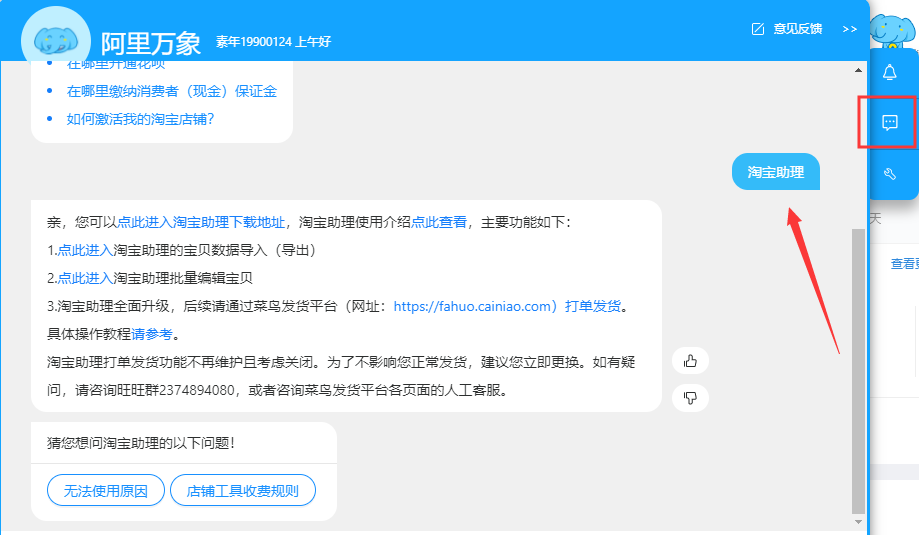This screenshot has width=919, height=535.
Task: Click the sent 淘宝助理 message bubble
Action: (x=775, y=172)
